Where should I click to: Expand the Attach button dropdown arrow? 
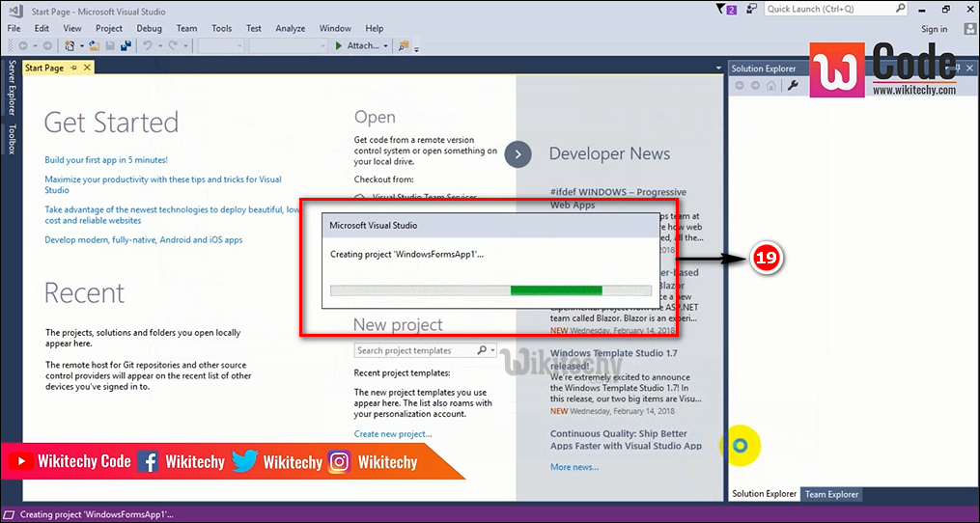click(385, 45)
